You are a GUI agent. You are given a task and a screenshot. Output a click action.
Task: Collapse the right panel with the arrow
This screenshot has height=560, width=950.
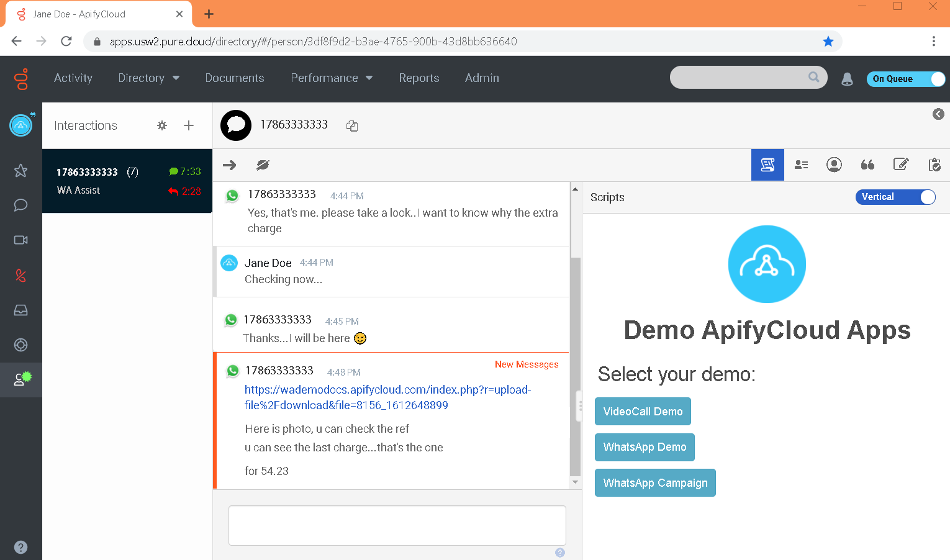tap(938, 114)
